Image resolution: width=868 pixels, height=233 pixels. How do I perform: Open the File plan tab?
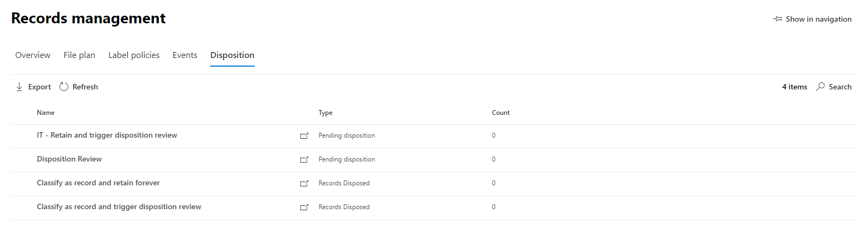79,55
